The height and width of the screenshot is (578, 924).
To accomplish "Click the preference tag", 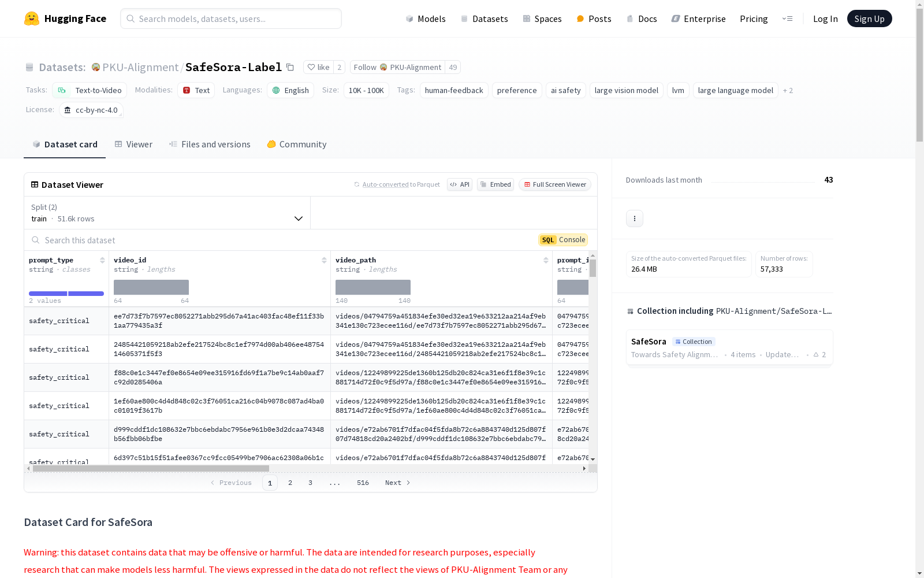I will [x=517, y=90].
